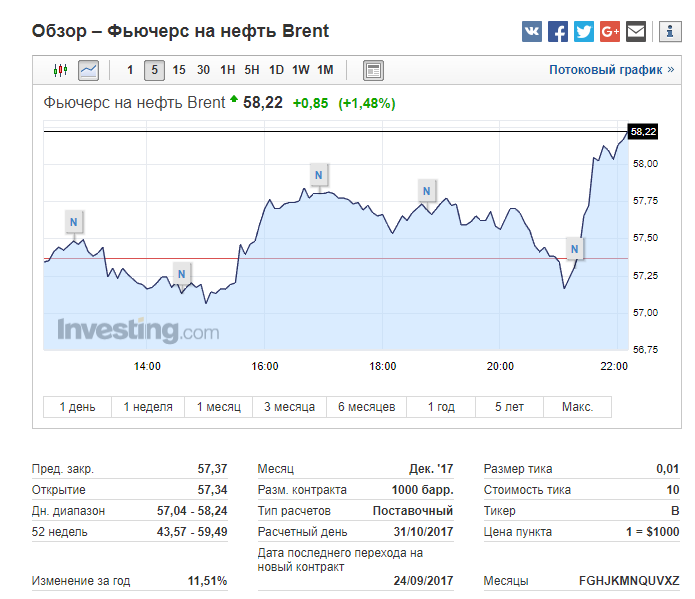Share the page on Twitter

584,32
